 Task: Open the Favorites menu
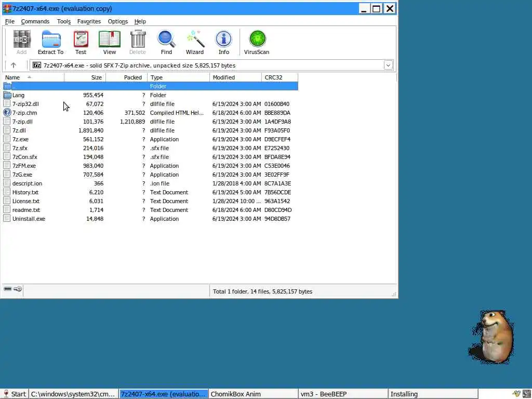(89, 21)
